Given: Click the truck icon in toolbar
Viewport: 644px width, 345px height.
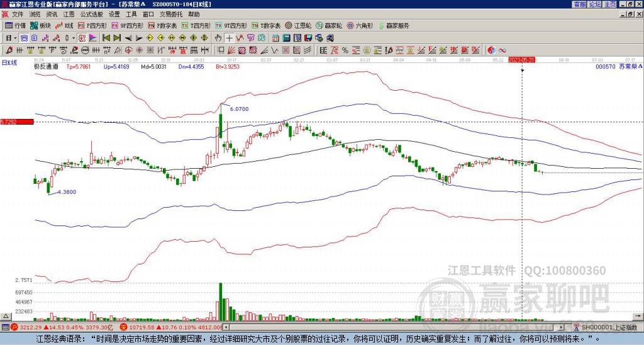Looking at the screenshot, I should [x=330, y=38].
